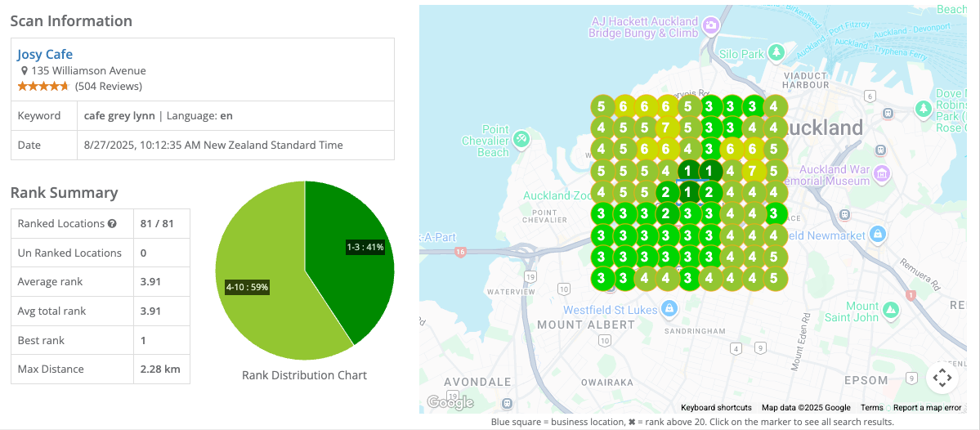Click the 504 Reviews text
Image resolution: width=980 pixels, height=430 pixels.
[108, 86]
